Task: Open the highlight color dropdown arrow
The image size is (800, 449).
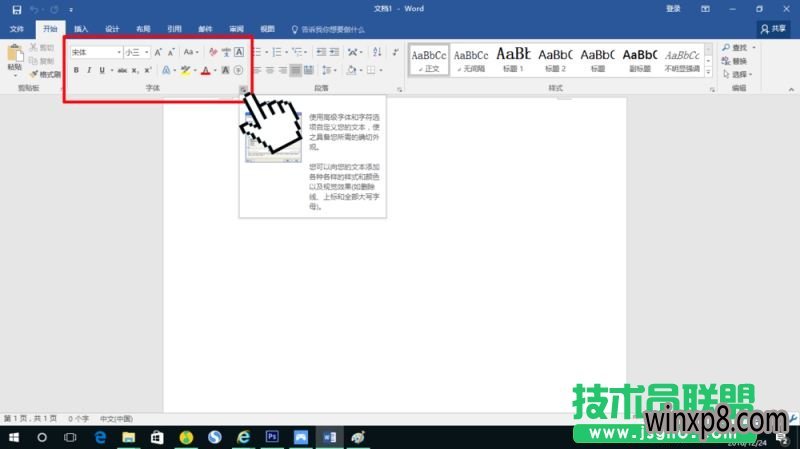Action: 195,70
